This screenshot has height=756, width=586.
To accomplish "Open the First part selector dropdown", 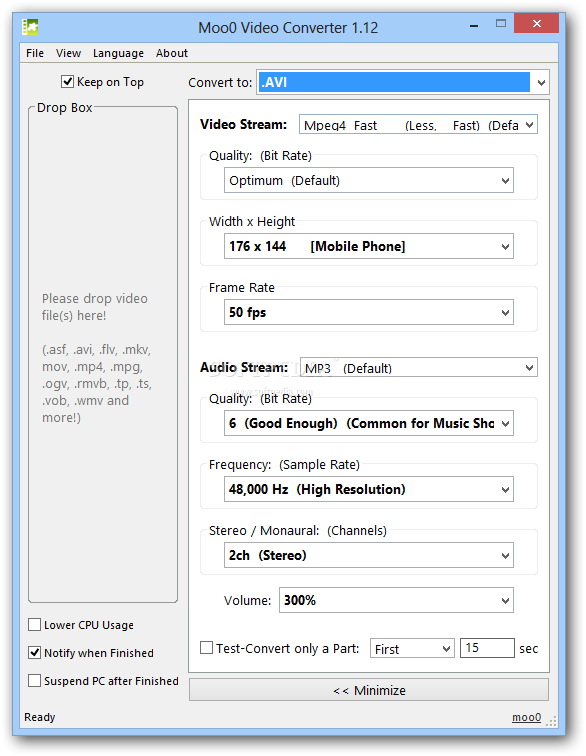I will click(x=412, y=648).
